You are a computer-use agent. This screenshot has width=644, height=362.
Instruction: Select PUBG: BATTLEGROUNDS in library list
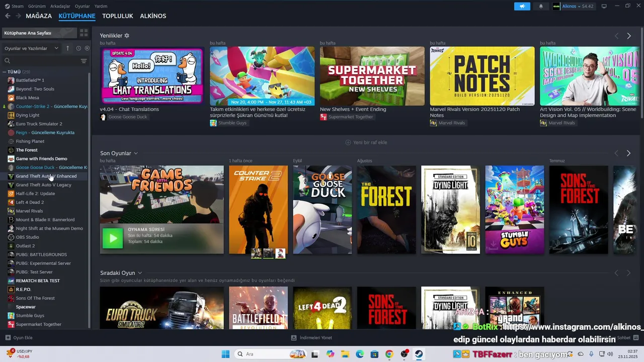(x=41, y=254)
